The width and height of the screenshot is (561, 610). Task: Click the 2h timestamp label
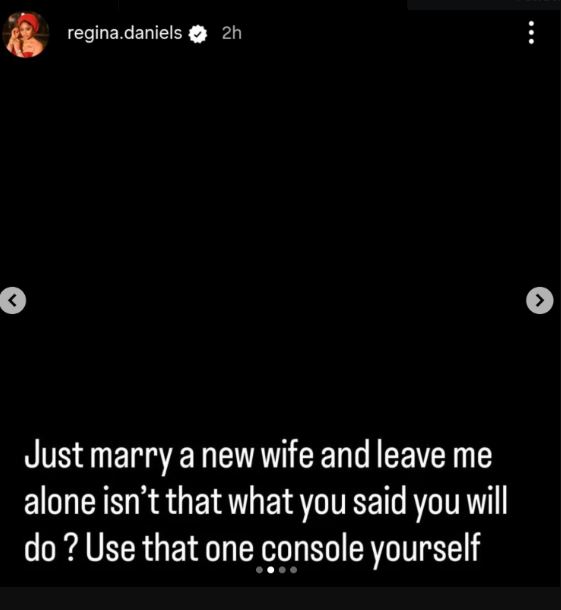(232, 33)
